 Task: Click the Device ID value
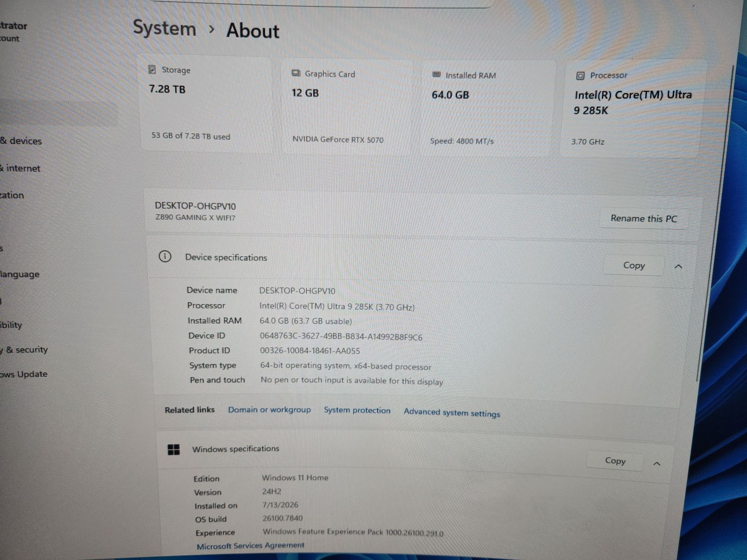pos(341,336)
